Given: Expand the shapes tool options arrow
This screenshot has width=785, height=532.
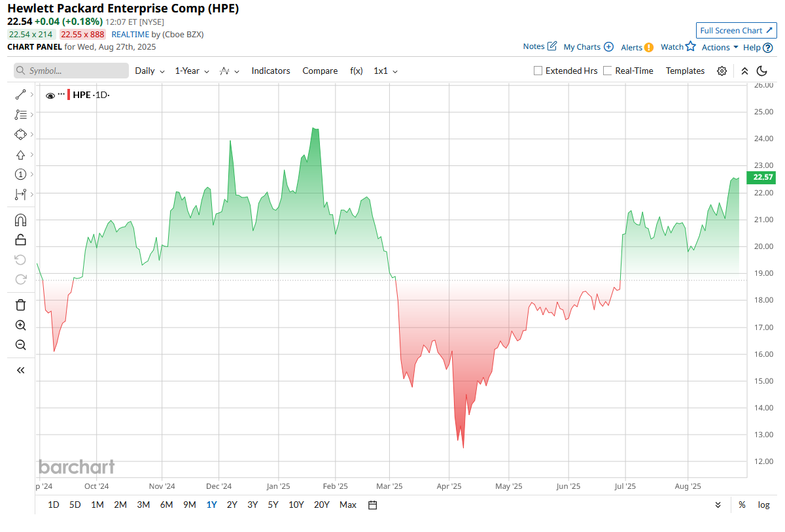Looking at the screenshot, I should point(31,135).
